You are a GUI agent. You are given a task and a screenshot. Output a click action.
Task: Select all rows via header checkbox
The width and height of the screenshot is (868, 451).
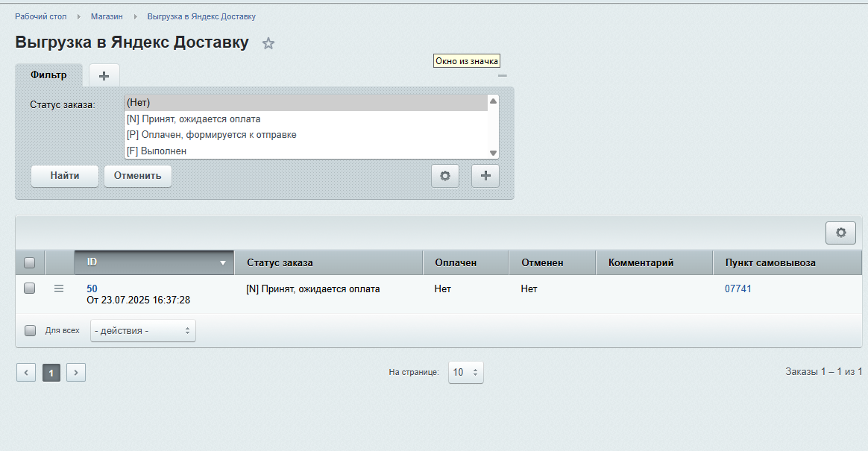pyautogui.click(x=30, y=262)
